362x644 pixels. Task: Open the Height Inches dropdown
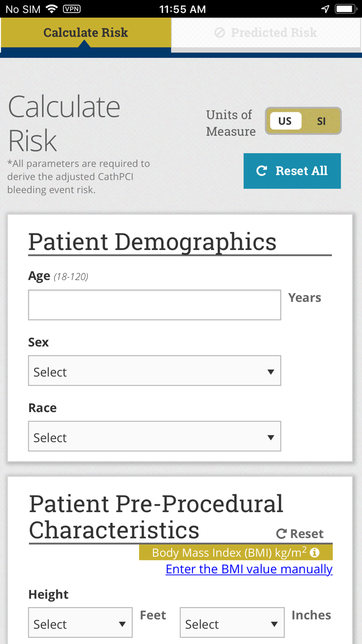(232, 623)
